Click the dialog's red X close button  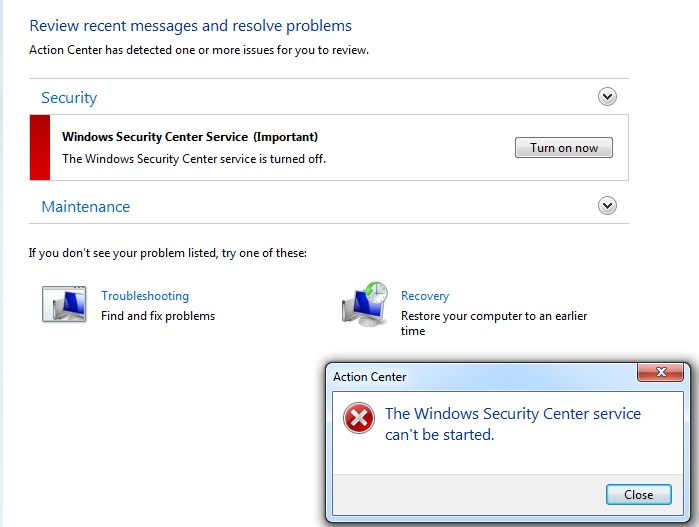(x=661, y=372)
